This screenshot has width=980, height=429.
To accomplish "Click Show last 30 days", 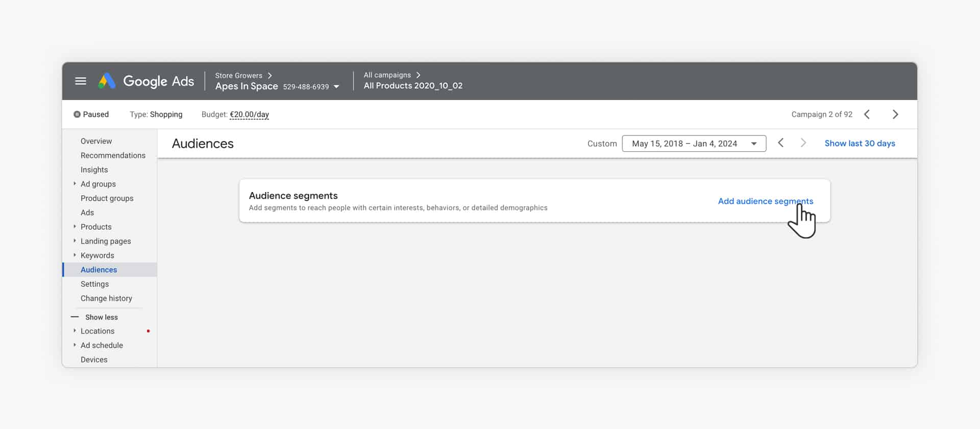I will click(x=860, y=144).
